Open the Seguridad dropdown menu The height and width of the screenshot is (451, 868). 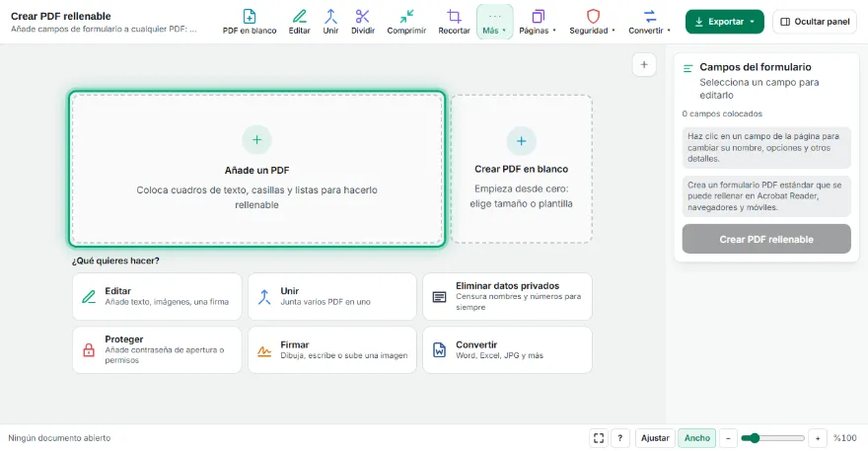click(593, 22)
